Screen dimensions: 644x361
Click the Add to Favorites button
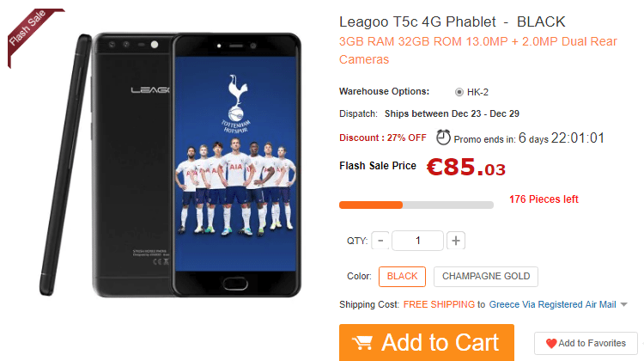tap(586, 343)
